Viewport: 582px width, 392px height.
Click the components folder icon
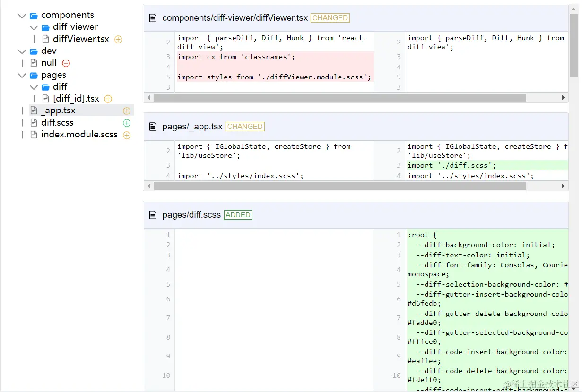point(34,16)
